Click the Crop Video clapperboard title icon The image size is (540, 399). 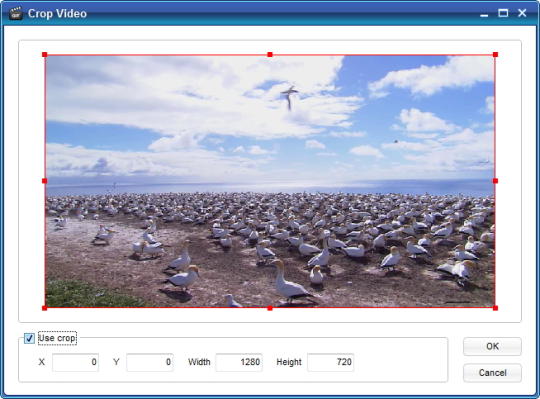pyautogui.click(x=15, y=13)
